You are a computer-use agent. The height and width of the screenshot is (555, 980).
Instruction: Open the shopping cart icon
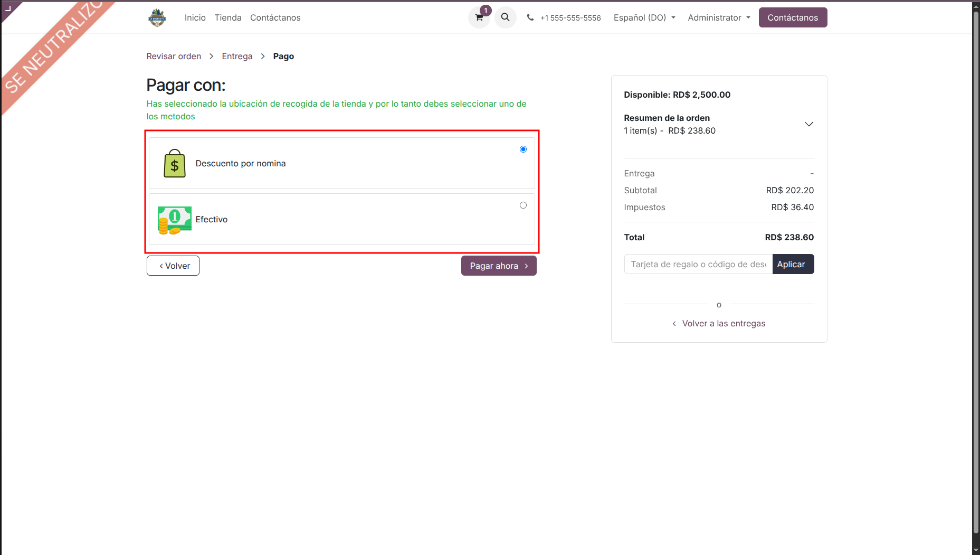click(479, 17)
